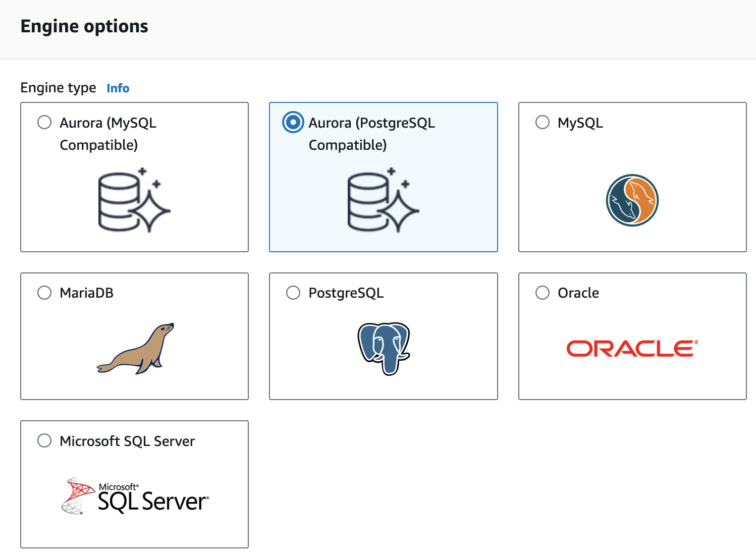Select the Aurora (MySQL Compatible) radio button
This screenshot has height=557, width=756.
[x=44, y=123]
